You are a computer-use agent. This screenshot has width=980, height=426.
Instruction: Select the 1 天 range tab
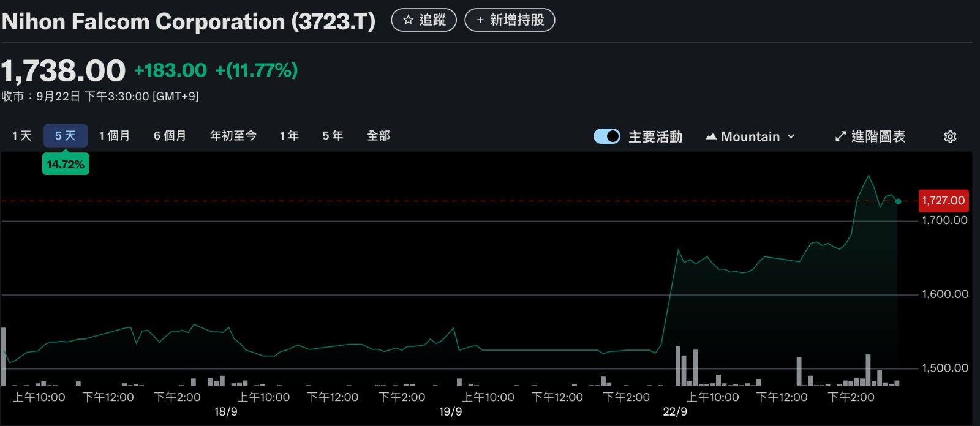[21, 136]
